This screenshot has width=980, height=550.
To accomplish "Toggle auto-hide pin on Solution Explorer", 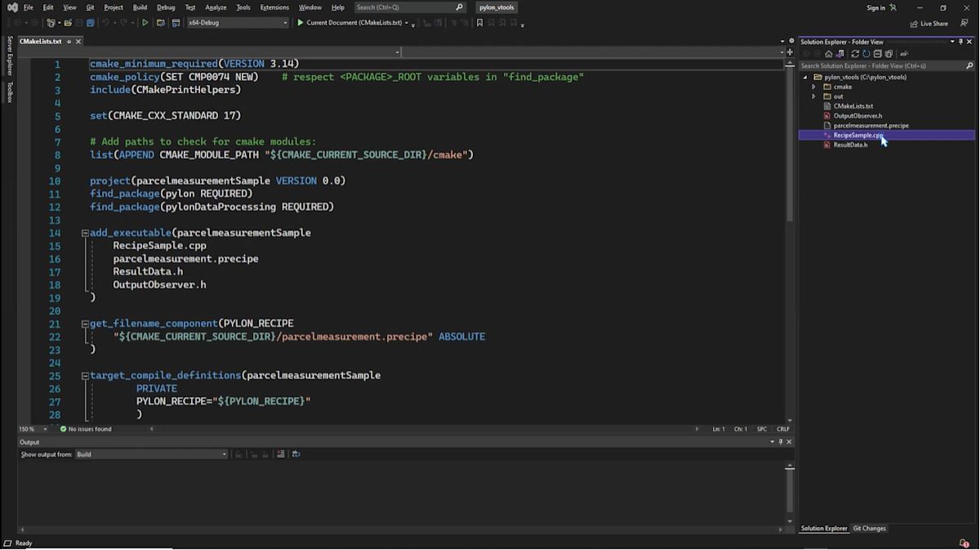I will pyautogui.click(x=961, y=41).
